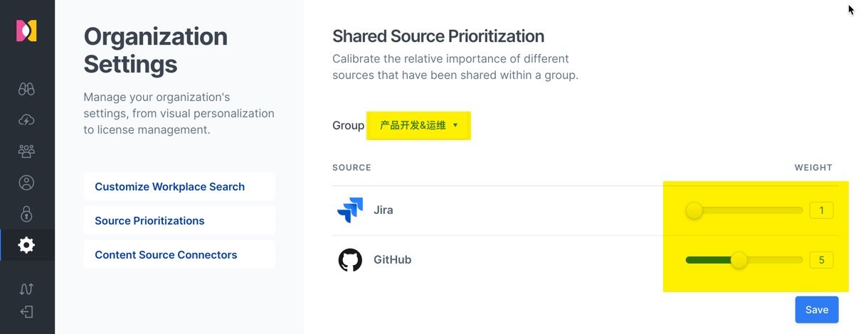
Task: Click the GitHub weight slider handle
Action: point(739,260)
